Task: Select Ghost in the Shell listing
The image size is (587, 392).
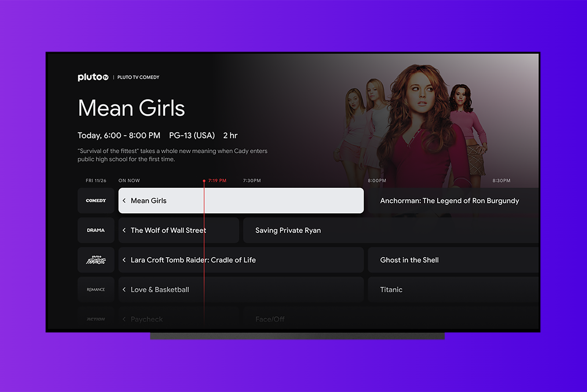Action: [409, 260]
